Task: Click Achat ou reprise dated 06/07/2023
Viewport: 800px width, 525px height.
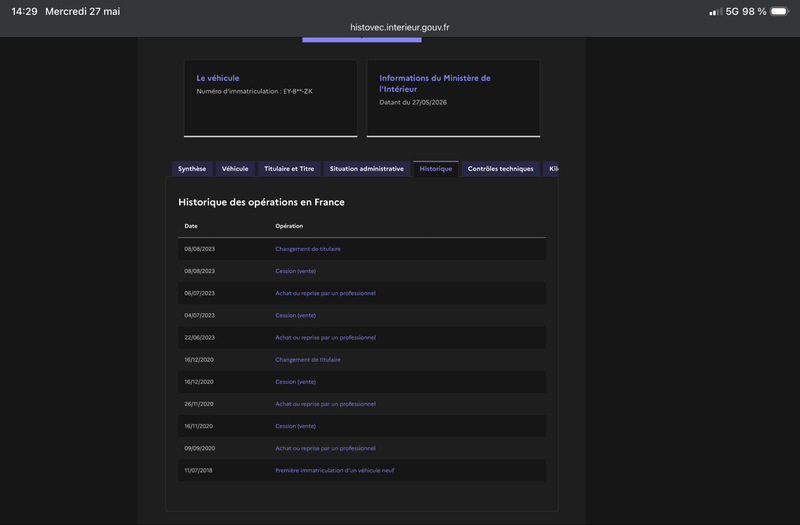Action: [x=326, y=293]
